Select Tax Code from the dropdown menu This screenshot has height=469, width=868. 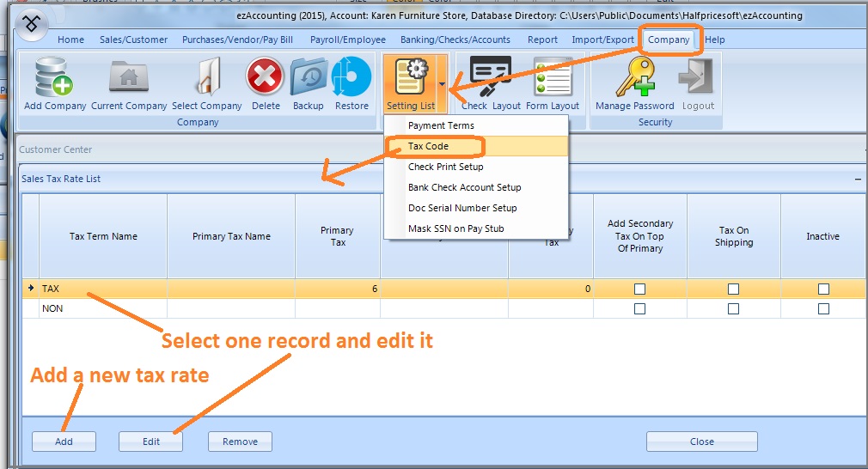tap(428, 146)
